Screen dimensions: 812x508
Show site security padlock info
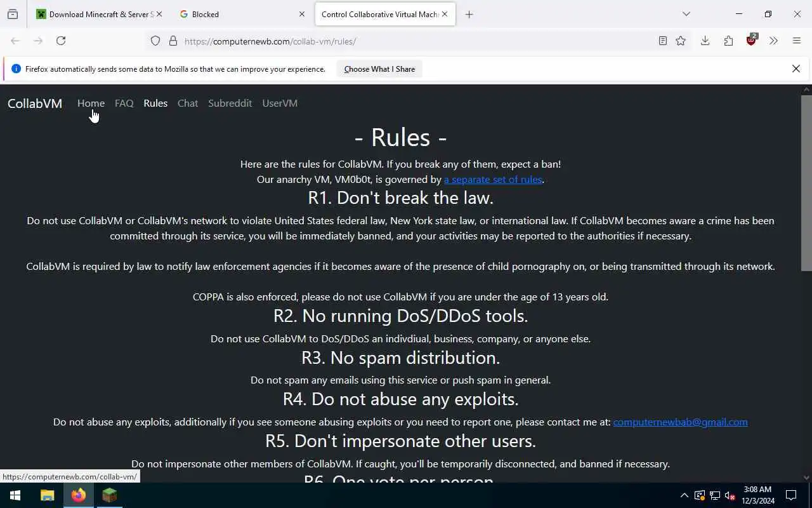click(x=173, y=41)
